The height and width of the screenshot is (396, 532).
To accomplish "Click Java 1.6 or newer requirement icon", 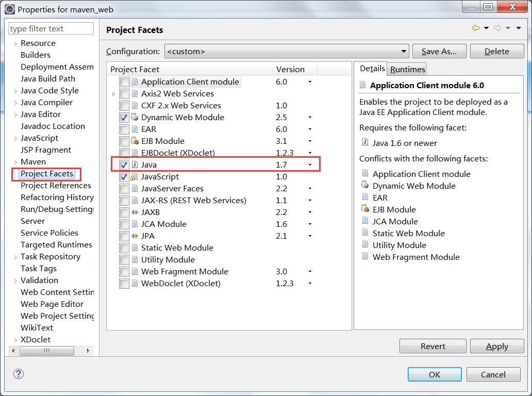I will pyautogui.click(x=365, y=142).
